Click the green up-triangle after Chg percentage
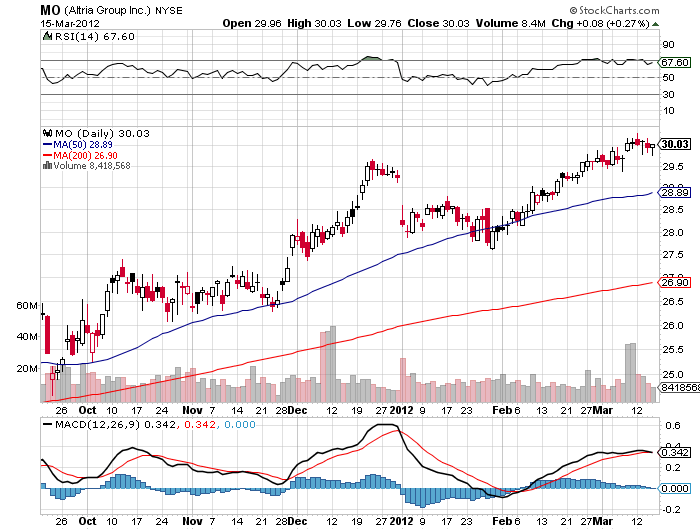The image size is (700, 530). pyautogui.click(x=655, y=24)
